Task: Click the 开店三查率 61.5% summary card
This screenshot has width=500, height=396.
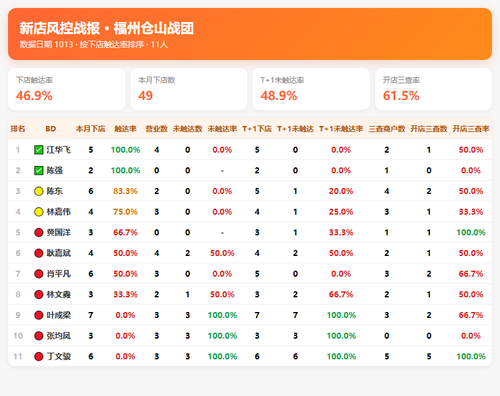Action: (434, 89)
